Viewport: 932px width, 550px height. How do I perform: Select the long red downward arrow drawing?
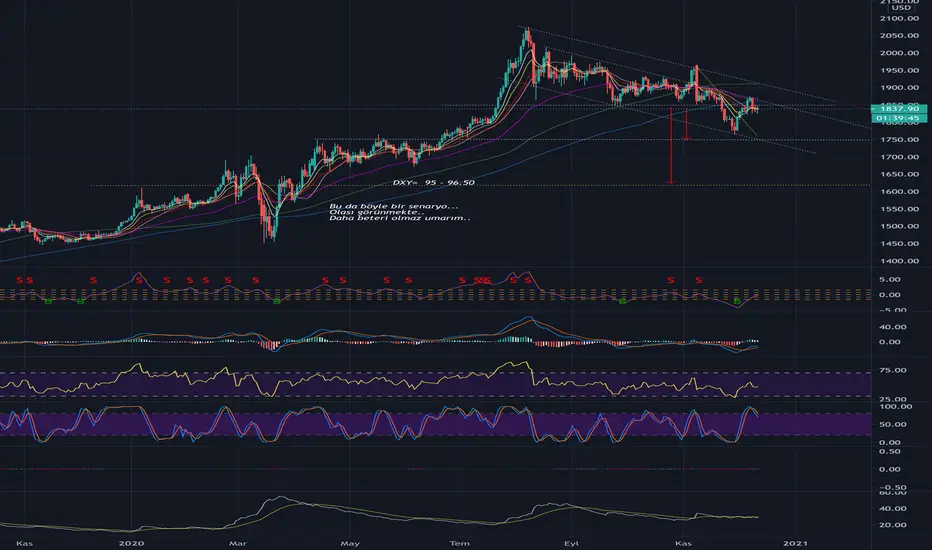[x=671, y=146]
